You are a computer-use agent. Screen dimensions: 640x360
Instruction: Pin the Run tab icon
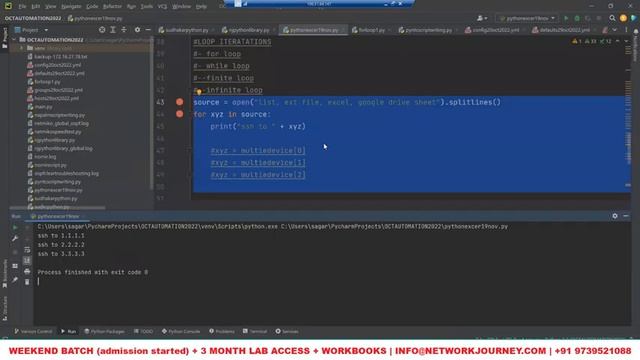(15, 280)
